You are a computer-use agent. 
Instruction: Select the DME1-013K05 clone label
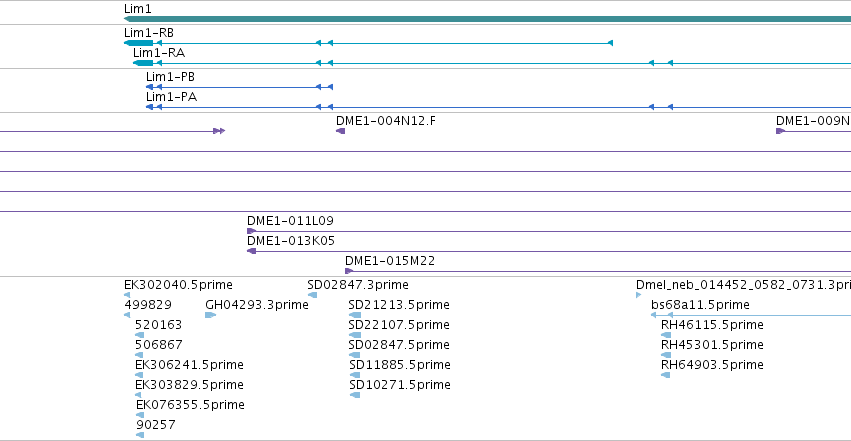click(290, 240)
